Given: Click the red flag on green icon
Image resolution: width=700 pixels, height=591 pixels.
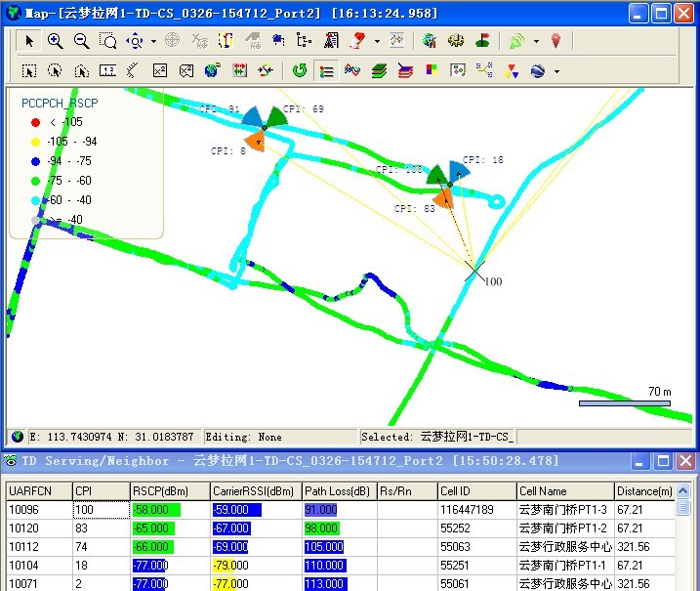Looking at the screenshot, I should (x=482, y=41).
